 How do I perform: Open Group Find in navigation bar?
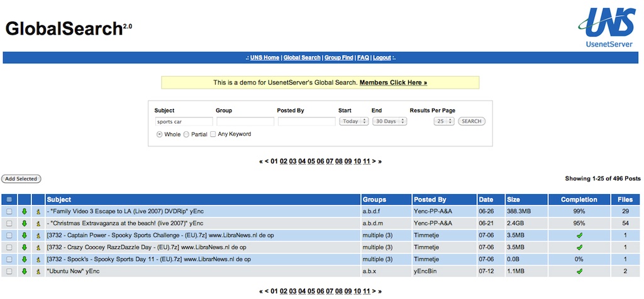tap(339, 57)
